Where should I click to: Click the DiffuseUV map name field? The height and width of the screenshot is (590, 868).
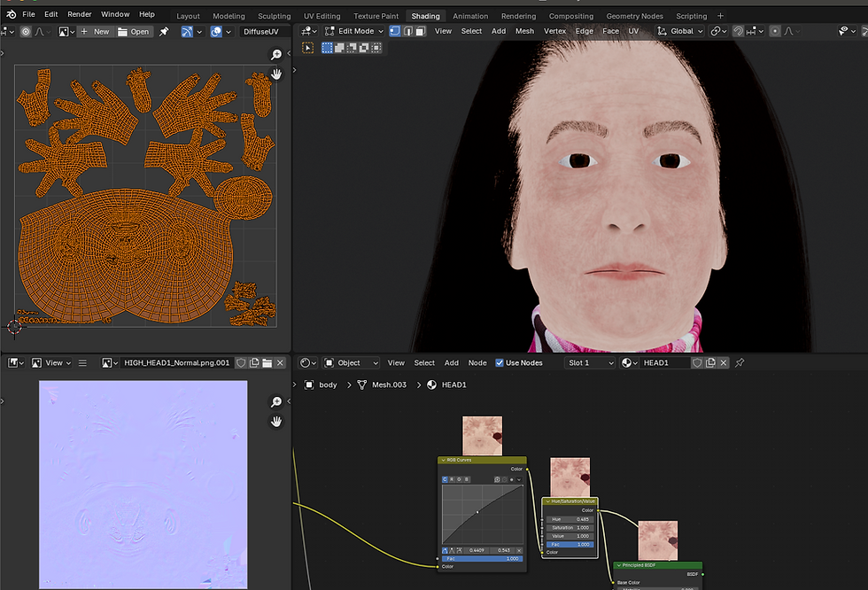(x=265, y=32)
